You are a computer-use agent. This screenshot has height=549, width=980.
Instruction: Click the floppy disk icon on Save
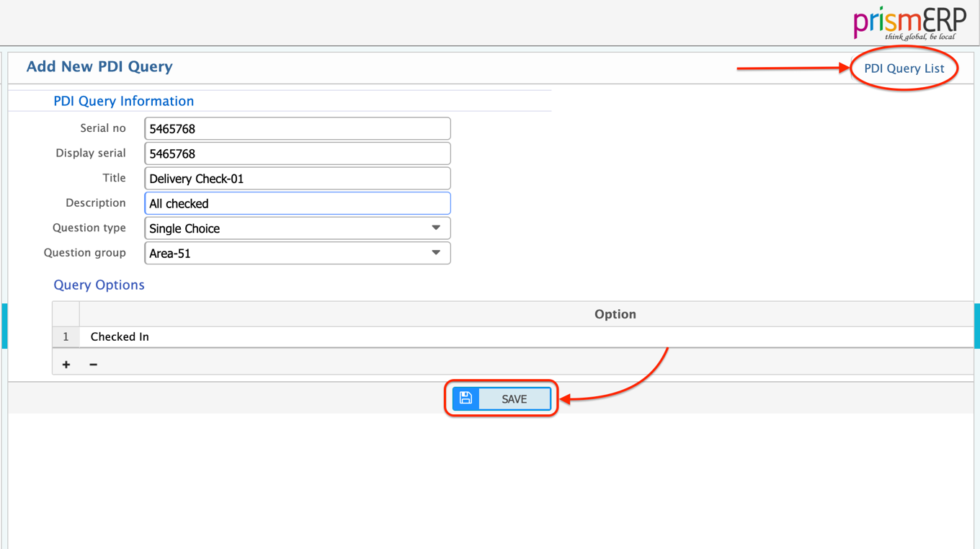coord(465,398)
